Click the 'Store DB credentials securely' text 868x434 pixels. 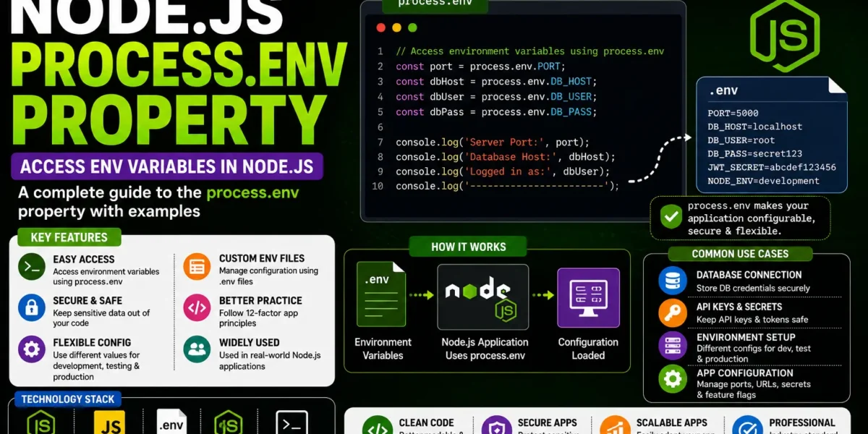click(753, 288)
